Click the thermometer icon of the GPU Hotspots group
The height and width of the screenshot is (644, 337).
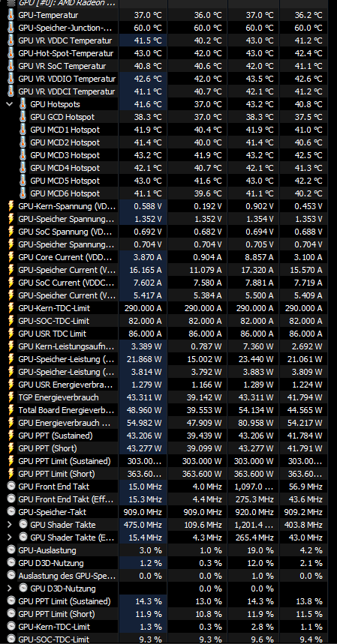(23, 104)
